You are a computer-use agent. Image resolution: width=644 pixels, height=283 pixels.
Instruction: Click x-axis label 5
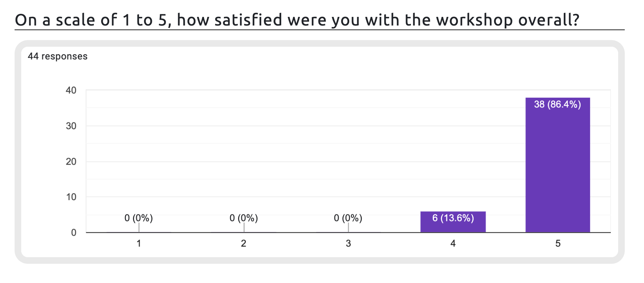(x=558, y=244)
